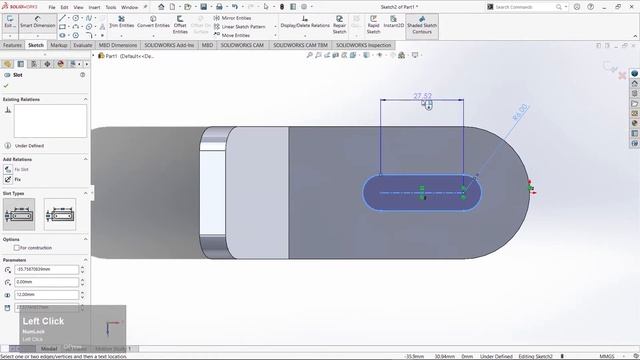This screenshot has width=640, height=360.
Task: Switch to the Features tab
Action: click(12, 45)
